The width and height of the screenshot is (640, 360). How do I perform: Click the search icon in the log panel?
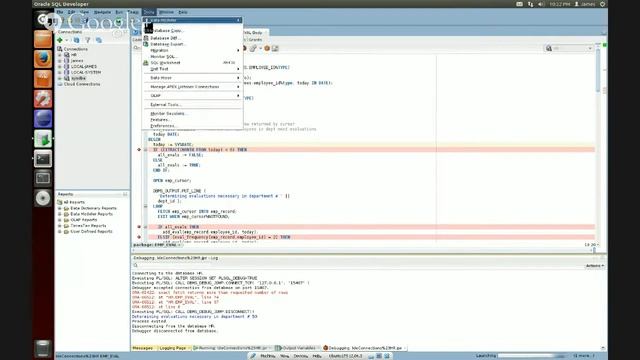136,265
